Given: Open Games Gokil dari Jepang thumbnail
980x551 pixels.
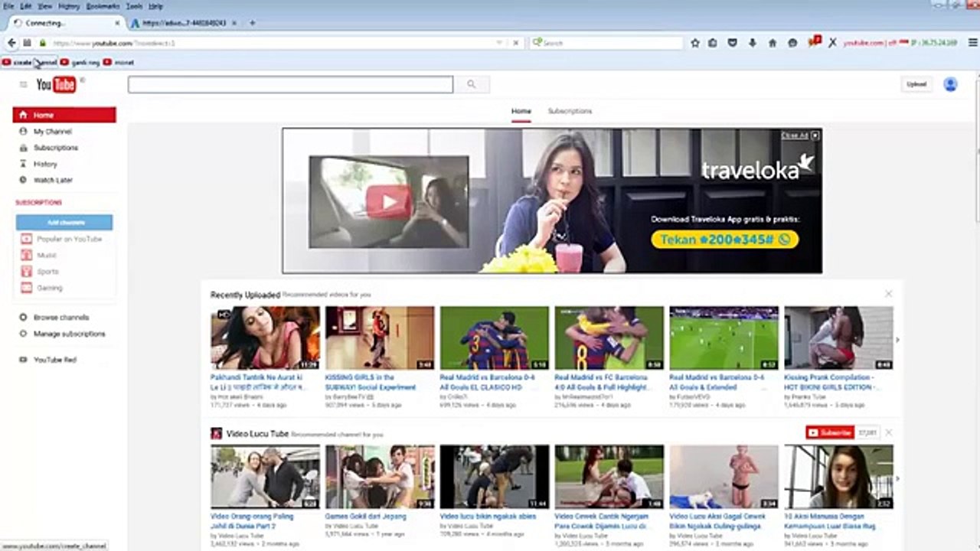Looking at the screenshot, I should pyautogui.click(x=380, y=478).
